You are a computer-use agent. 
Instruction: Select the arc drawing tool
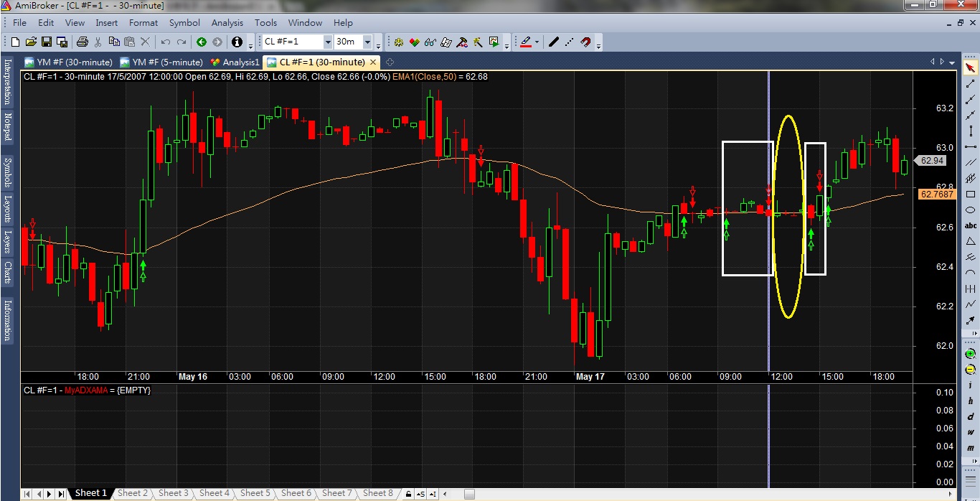point(971,273)
